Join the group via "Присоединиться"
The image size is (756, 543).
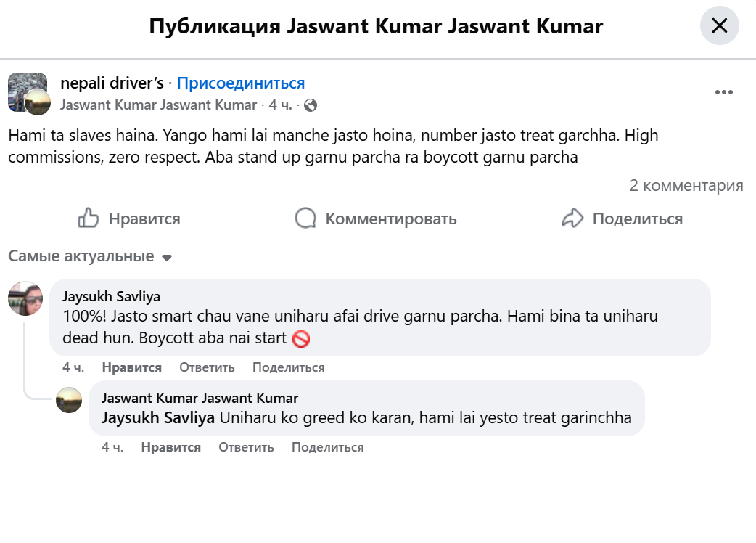click(x=241, y=83)
